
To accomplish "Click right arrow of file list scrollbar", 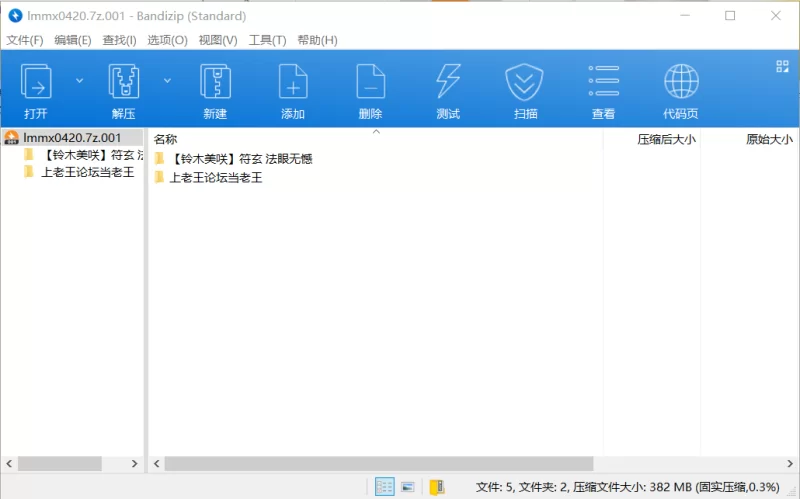I will coord(790,463).
